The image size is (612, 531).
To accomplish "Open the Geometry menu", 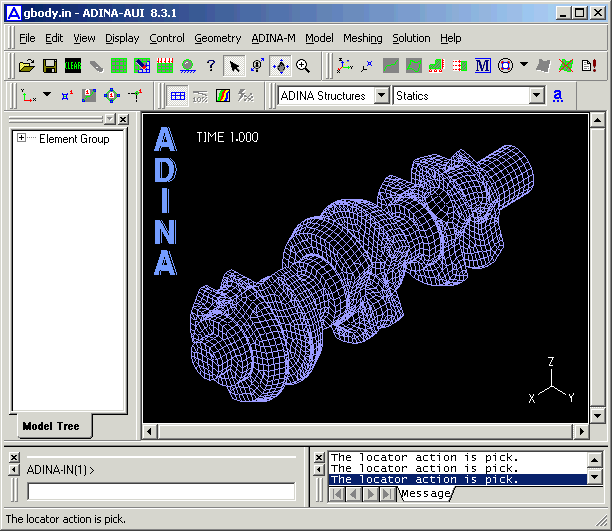I will [218, 38].
